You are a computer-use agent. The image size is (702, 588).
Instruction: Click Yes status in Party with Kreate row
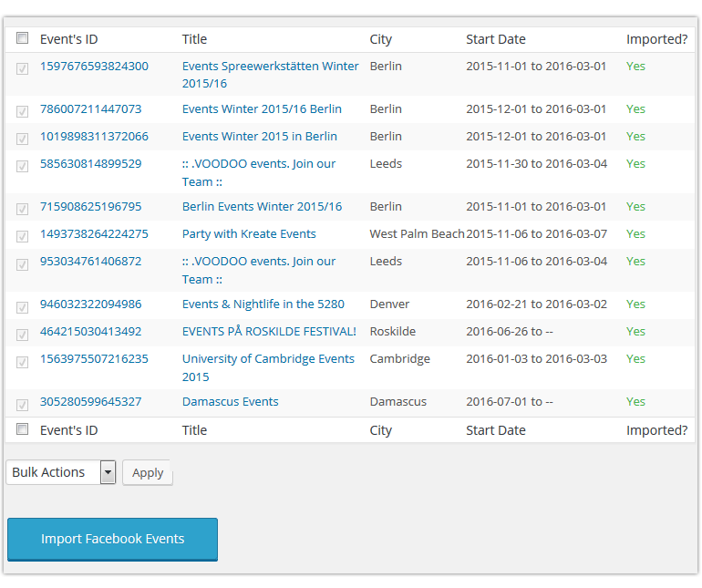click(x=635, y=233)
